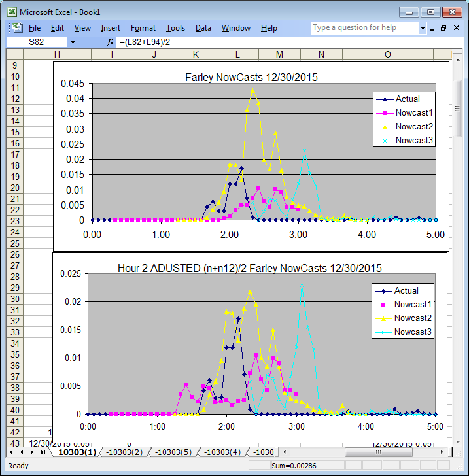Select Nowcast3 legend entry in bottom chart
Image resolution: width=469 pixels, height=476 pixels.
pos(413,332)
